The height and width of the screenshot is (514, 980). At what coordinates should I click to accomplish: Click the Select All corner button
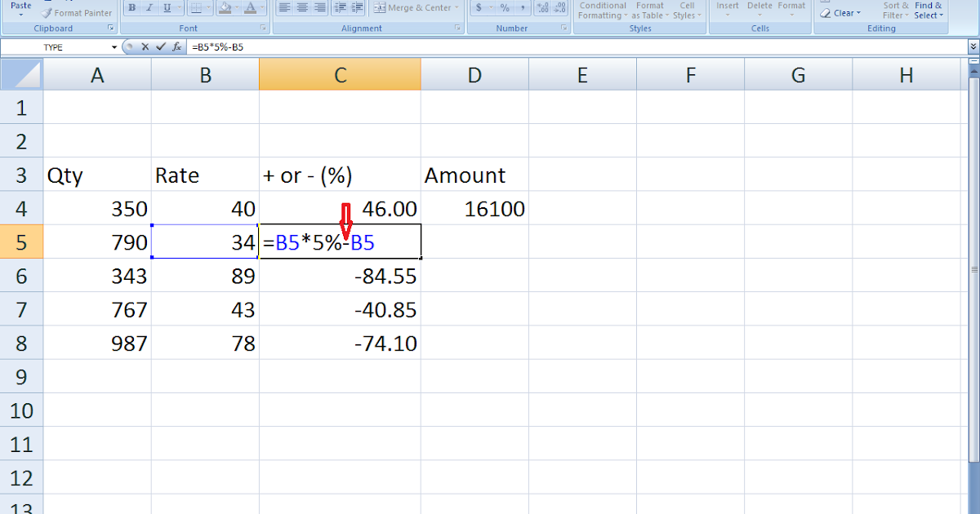tap(21, 75)
